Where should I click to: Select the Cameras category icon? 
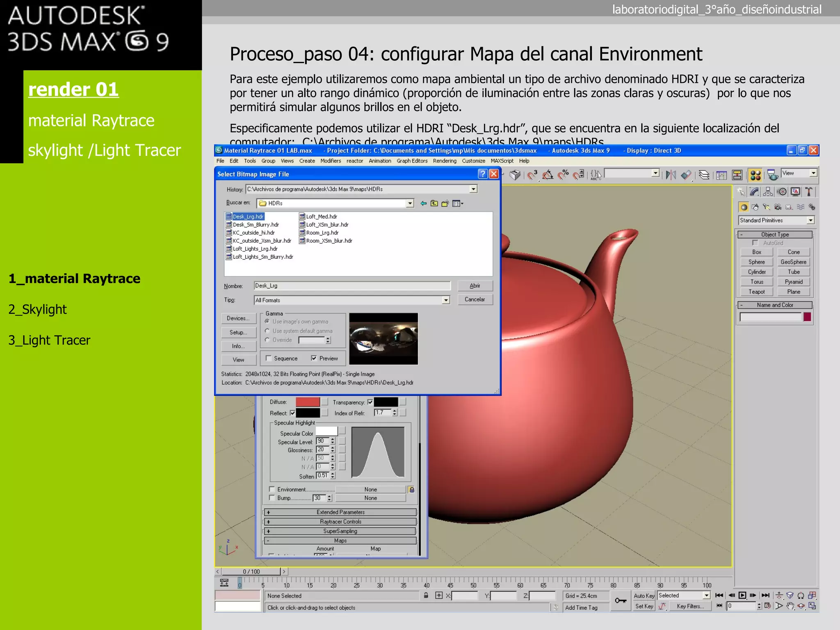pos(778,207)
